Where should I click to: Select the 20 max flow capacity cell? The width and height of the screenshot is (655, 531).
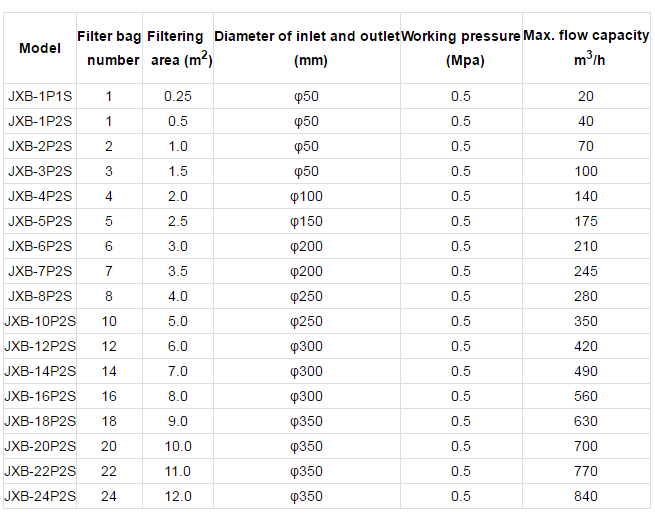[x=586, y=96]
